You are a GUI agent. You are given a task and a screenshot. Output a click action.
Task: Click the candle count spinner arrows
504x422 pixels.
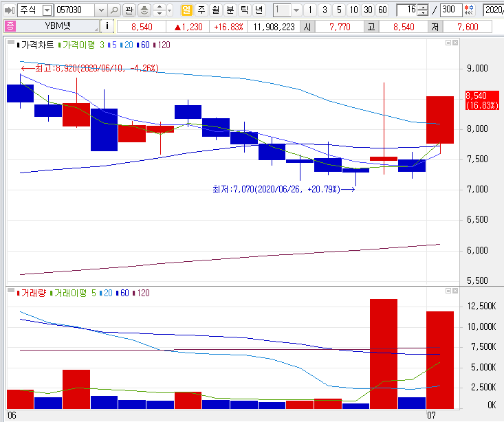pos(424,10)
